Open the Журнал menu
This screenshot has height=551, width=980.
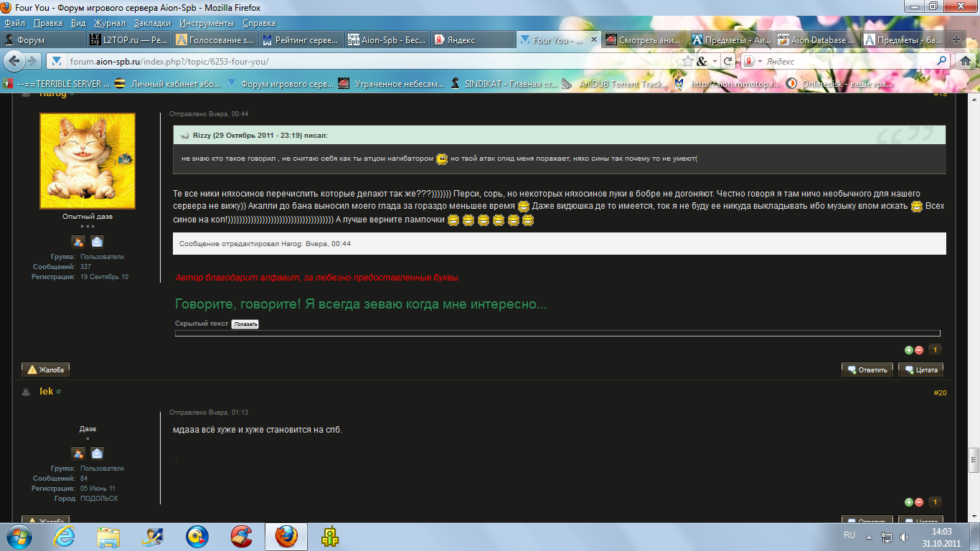tap(110, 23)
